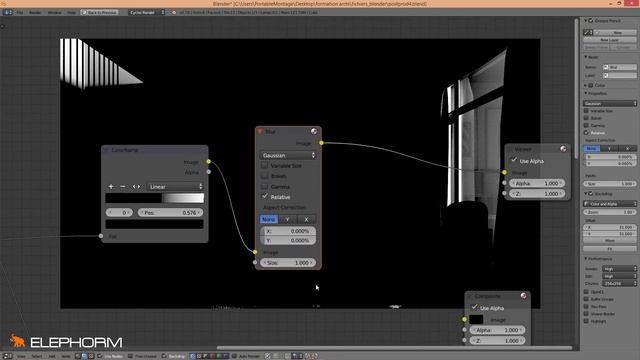Screen dimensions: 640x360
Task: Show only the green backdrop channel
Action: coord(219,356)
